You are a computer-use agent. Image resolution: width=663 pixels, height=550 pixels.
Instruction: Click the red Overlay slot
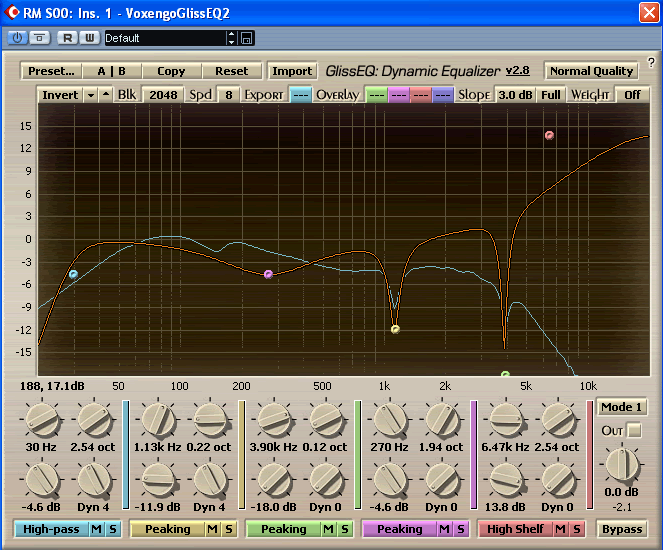point(421,95)
